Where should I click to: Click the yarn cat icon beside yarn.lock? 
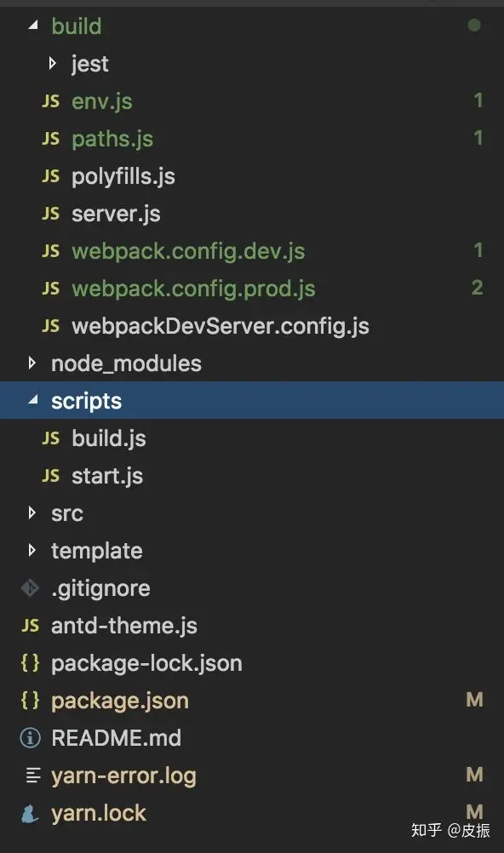30,813
